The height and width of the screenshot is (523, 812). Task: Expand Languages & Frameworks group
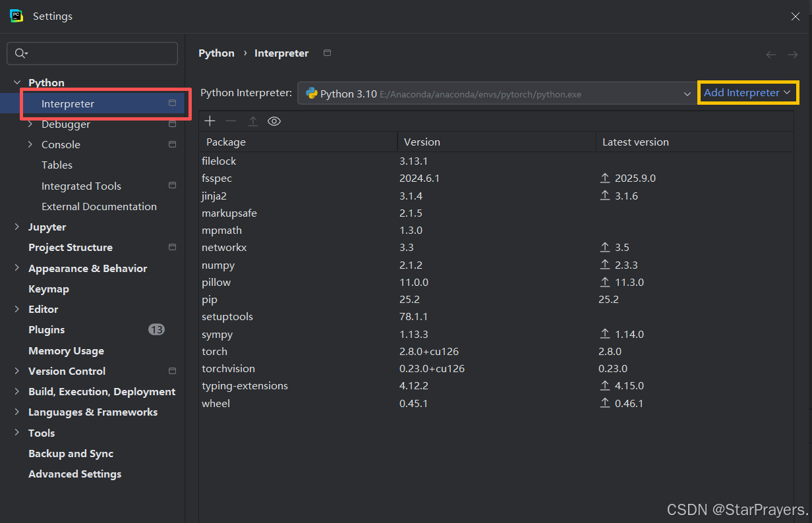(16, 412)
